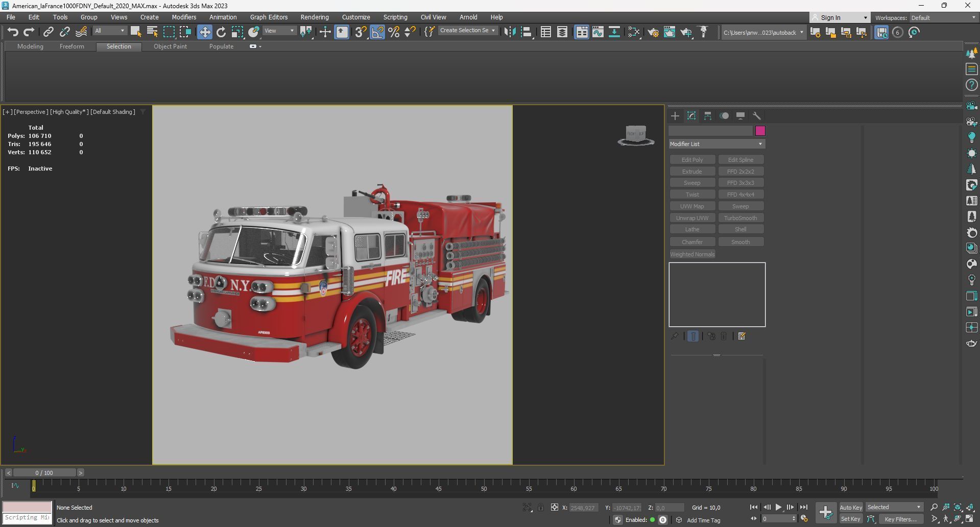This screenshot has width=980, height=527.
Task: Click the frame 50 mark on timeline
Action: click(484, 489)
